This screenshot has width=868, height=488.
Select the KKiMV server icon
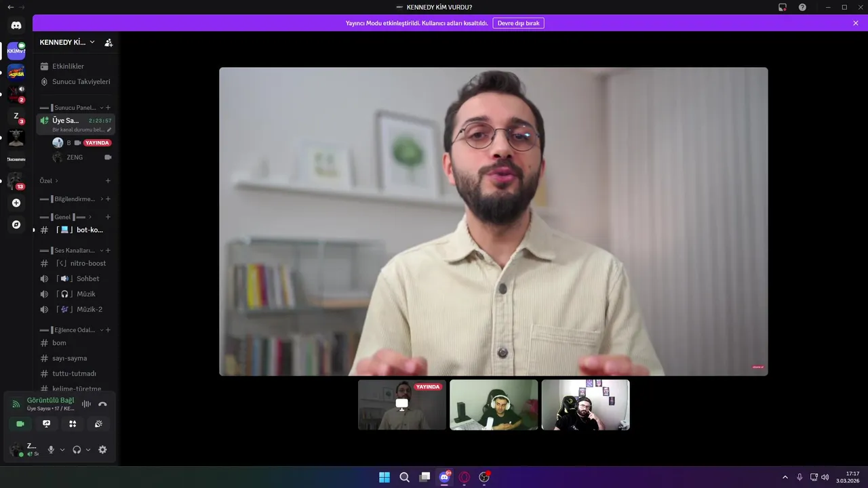tap(16, 51)
